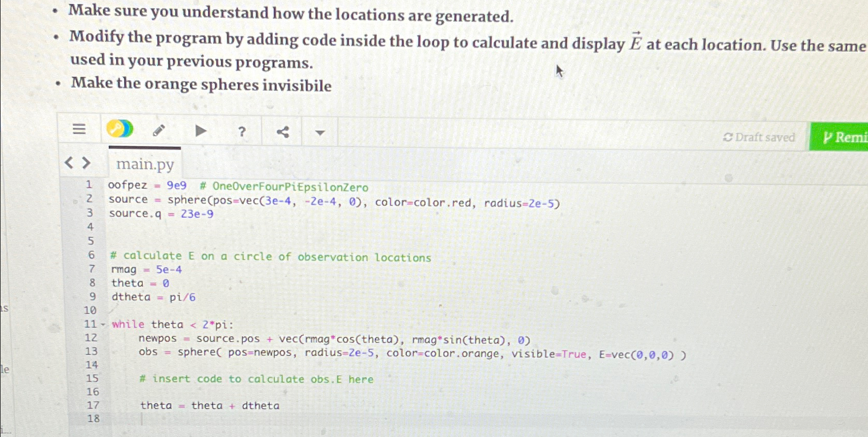Click the 'theta = theta + dtheta' line

tap(209, 406)
